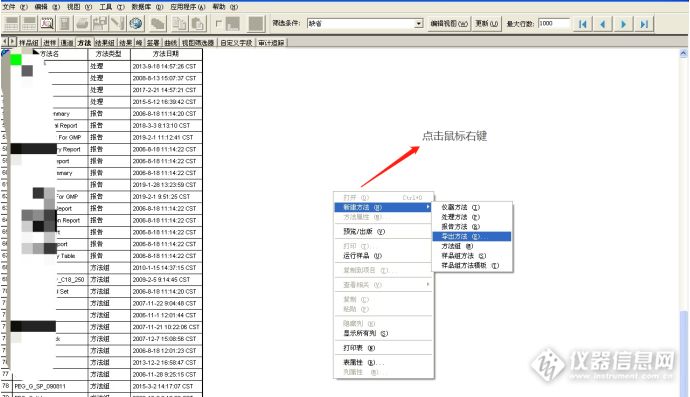
Task: Switch to the 样品组 tab
Action: (x=29, y=43)
